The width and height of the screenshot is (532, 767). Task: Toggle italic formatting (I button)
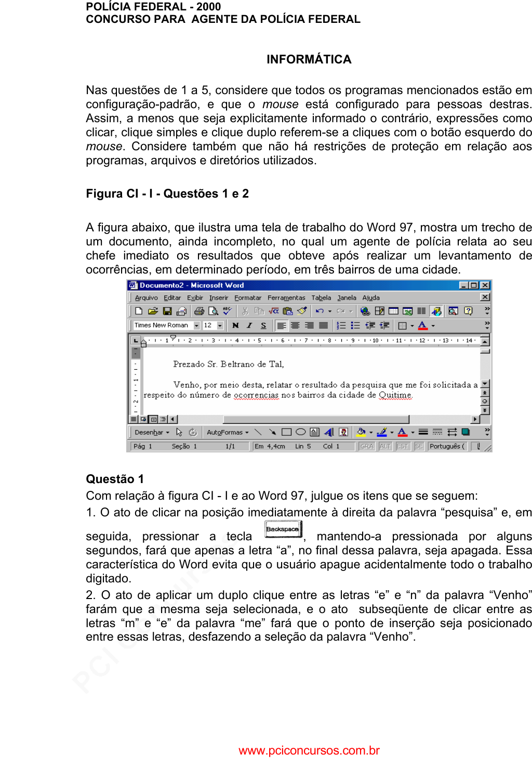tap(249, 326)
